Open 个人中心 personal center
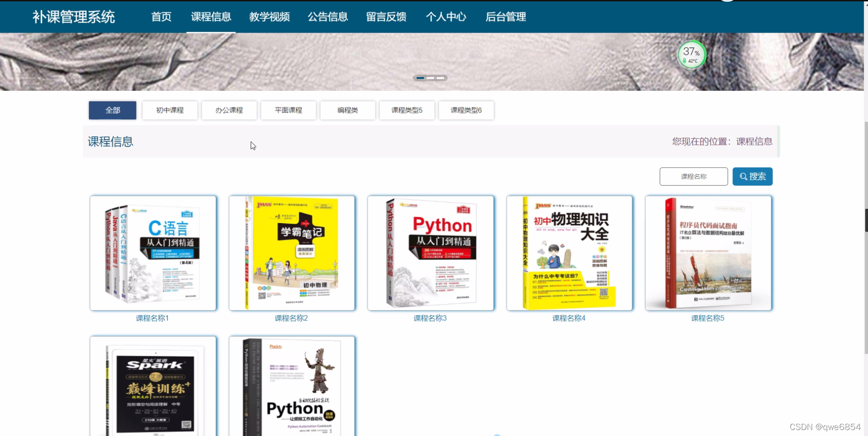 [446, 17]
